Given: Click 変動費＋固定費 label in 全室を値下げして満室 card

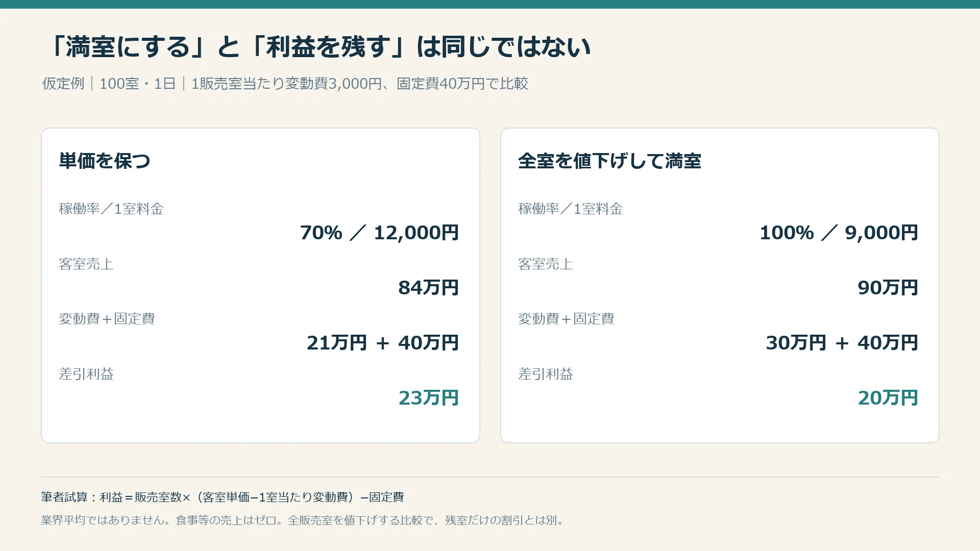Looking at the screenshot, I should pos(566,319).
